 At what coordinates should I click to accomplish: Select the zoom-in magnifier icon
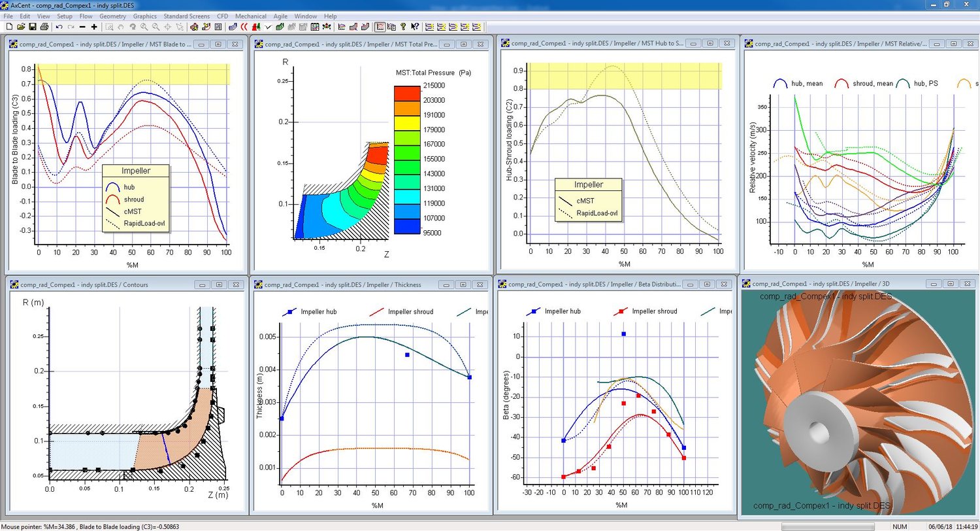(144, 27)
